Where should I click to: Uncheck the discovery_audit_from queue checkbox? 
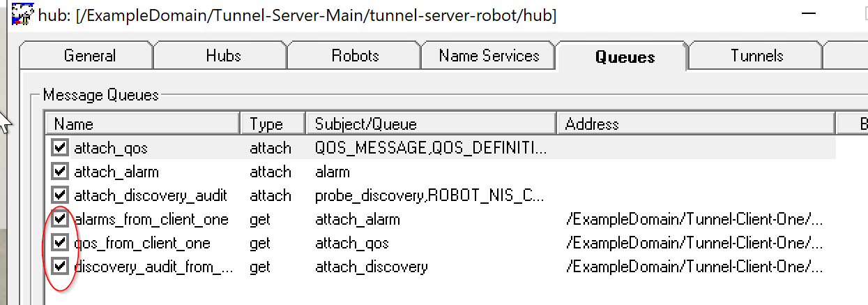61,267
